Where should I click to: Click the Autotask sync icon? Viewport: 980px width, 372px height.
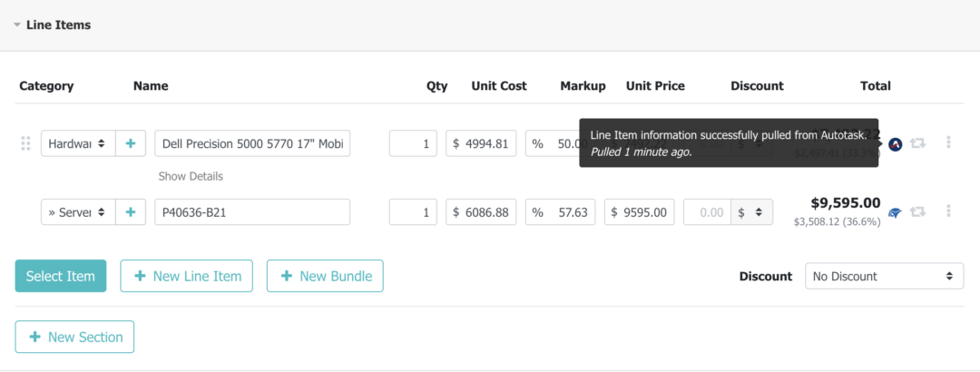pos(896,144)
